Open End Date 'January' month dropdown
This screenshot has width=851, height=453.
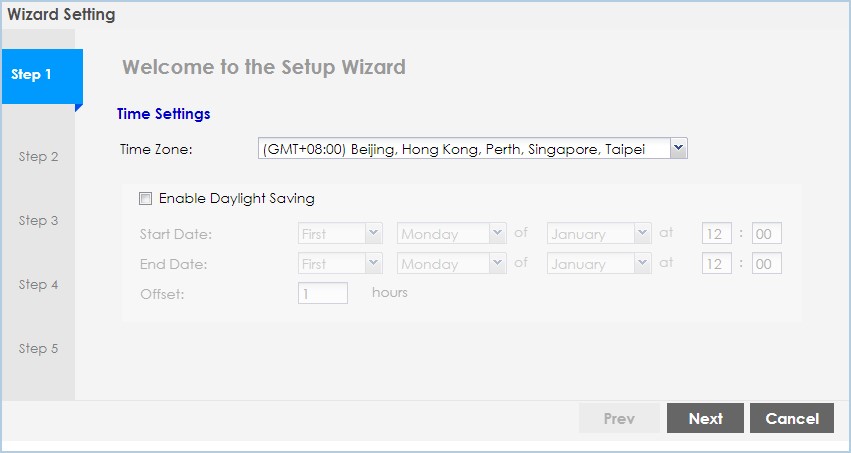click(599, 264)
